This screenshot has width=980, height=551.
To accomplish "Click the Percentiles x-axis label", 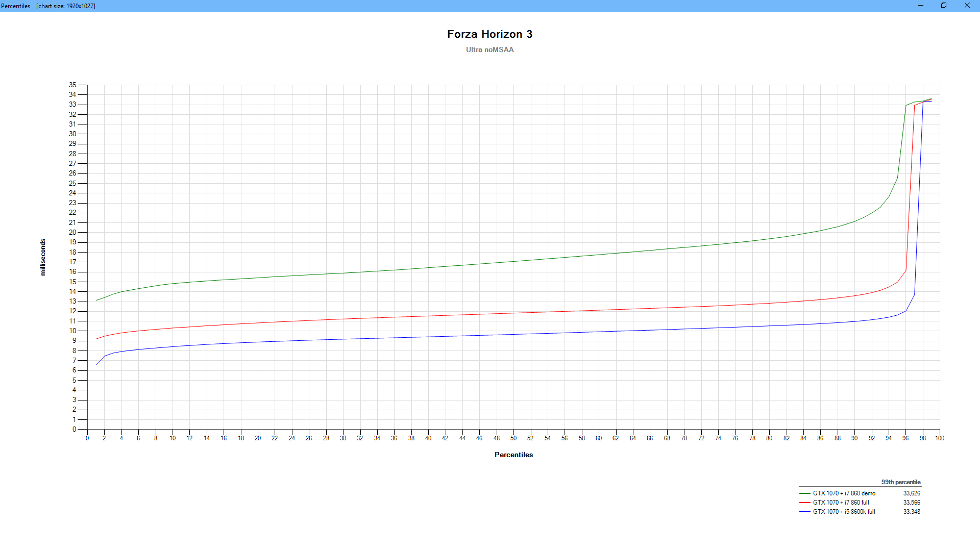I will 513,455.
